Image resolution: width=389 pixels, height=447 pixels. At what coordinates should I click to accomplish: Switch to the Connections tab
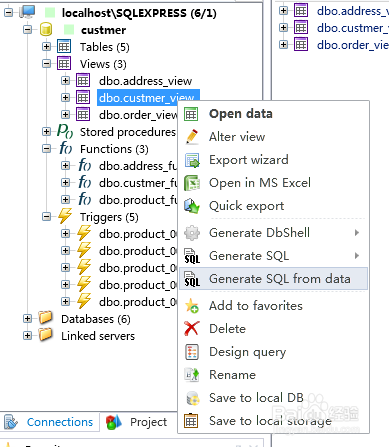(x=49, y=422)
